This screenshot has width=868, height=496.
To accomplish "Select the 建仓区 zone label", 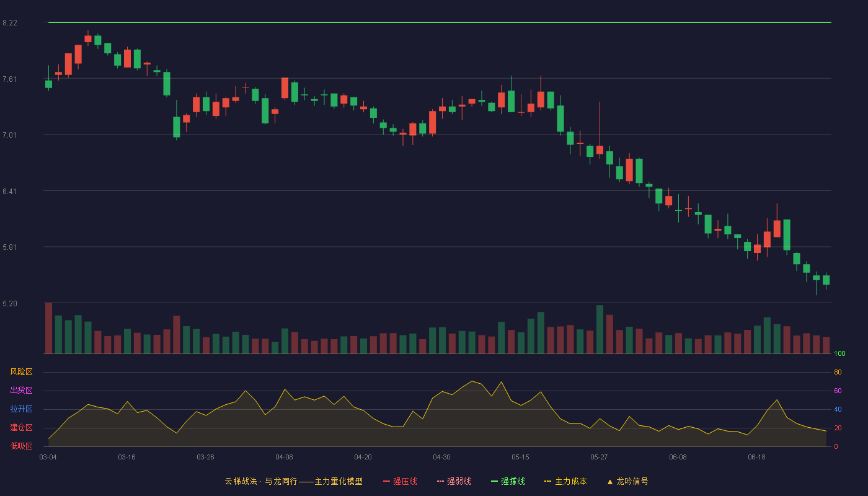I will point(21,428).
